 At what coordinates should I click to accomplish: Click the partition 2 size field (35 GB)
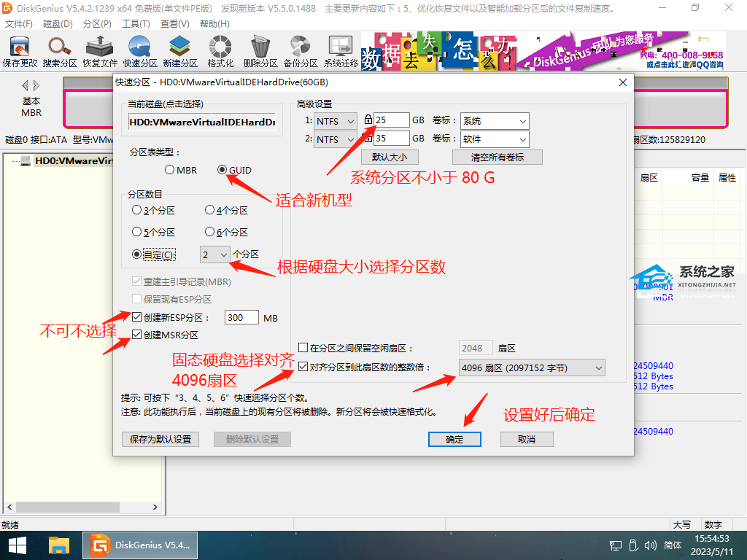pyautogui.click(x=392, y=138)
